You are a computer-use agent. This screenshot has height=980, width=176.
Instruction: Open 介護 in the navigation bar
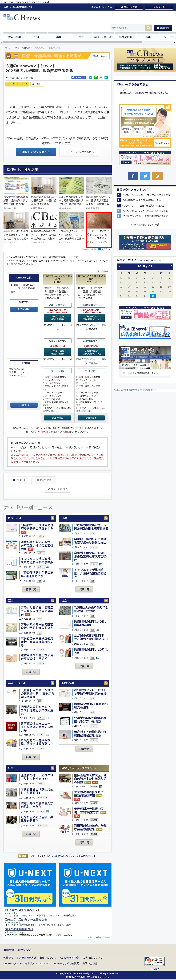click(37, 37)
